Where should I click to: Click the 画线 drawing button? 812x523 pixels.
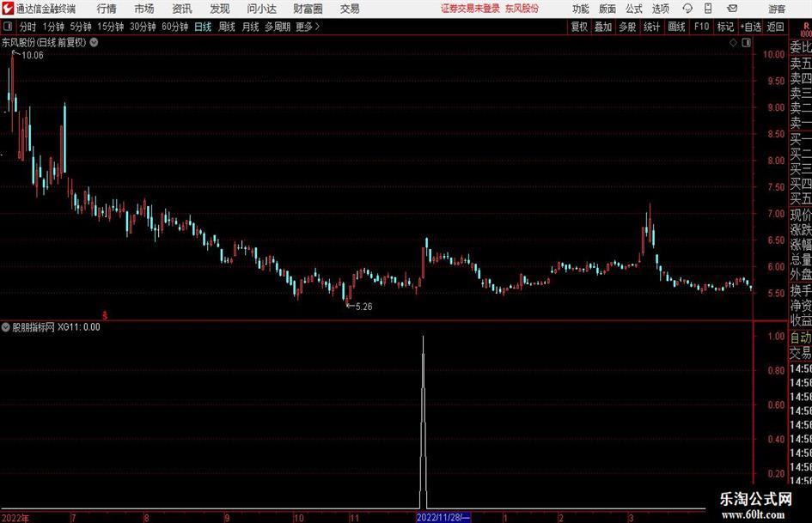pos(676,27)
